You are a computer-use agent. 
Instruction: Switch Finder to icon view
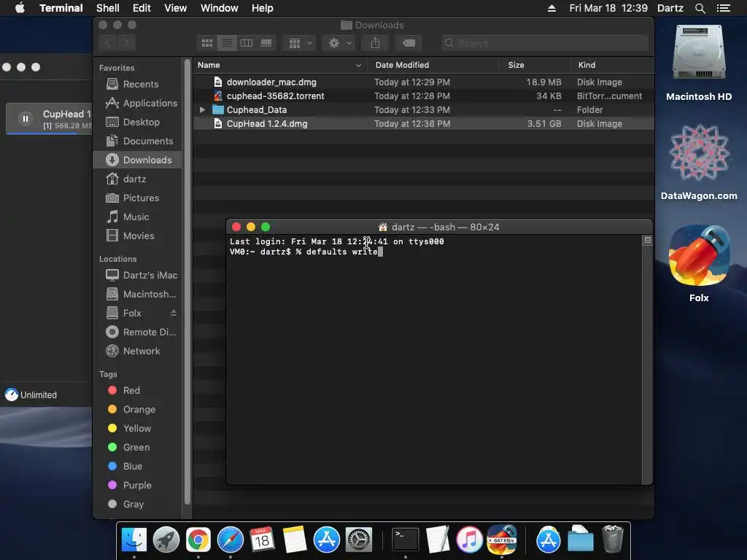(206, 43)
